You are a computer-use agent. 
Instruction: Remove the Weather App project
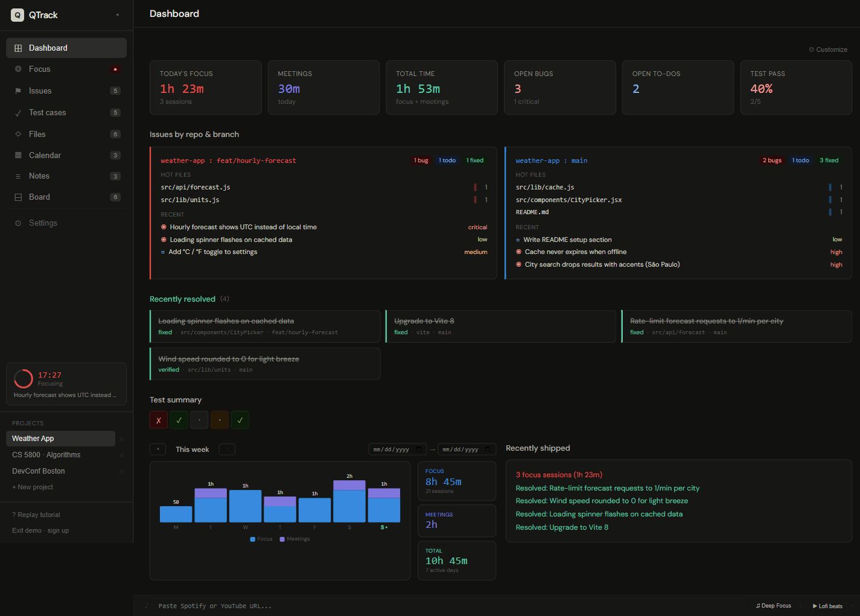[121, 439]
